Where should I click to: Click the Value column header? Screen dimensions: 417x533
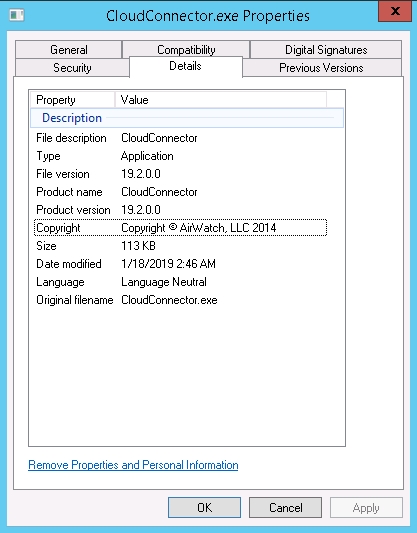pyautogui.click(x=221, y=100)
